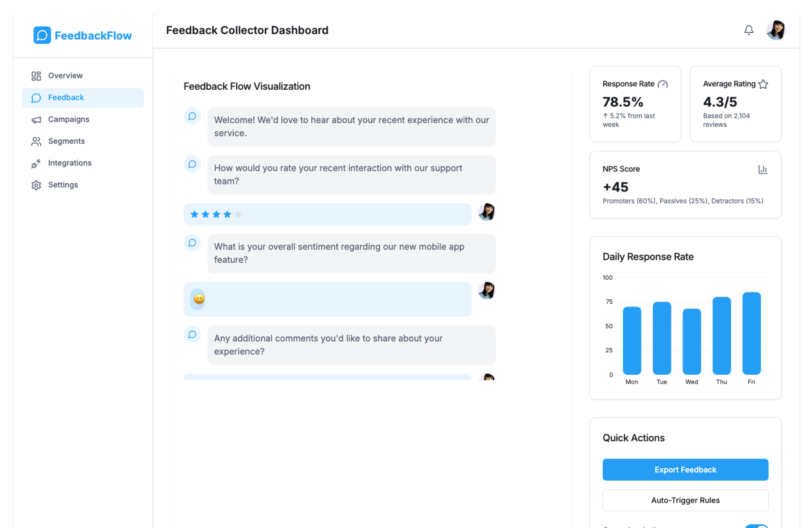This screenshot has height=528, width=812.
Task: Go to Campaigns in the sidebar
Action: coord(69,119)
